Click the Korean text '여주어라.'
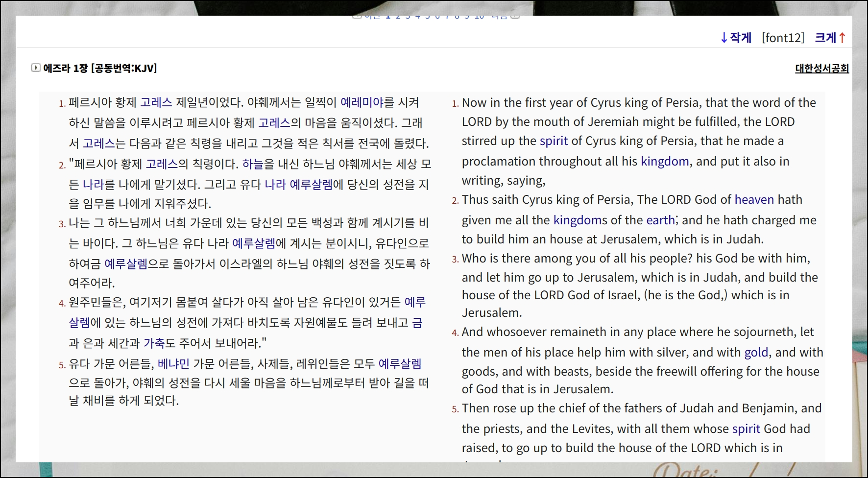Screen dimensions: 868x478 pos(92,283)
